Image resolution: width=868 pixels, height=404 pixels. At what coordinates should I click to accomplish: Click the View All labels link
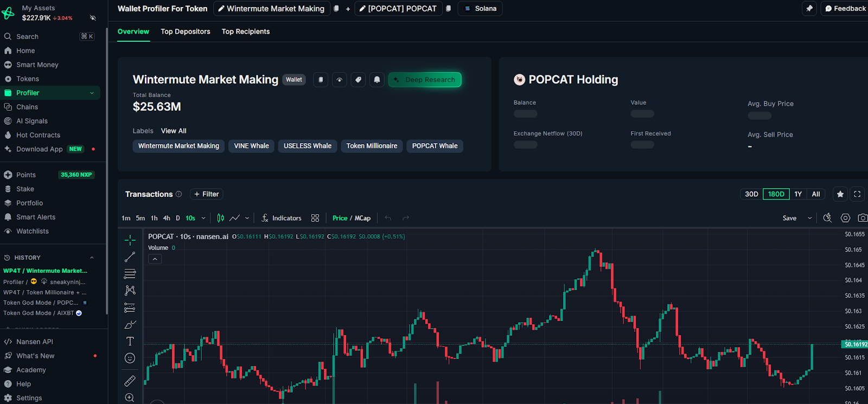(174, 131)
